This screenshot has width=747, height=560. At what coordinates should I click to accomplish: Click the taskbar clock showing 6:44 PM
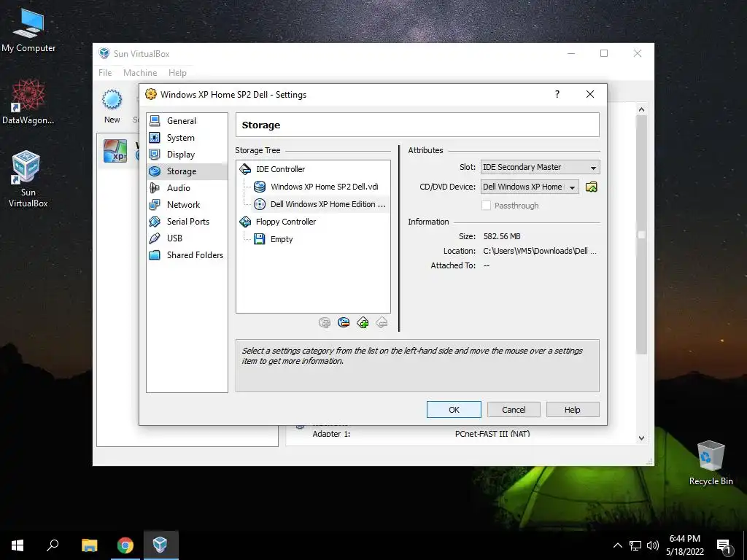pyautogui.click(x=685, y=545)
